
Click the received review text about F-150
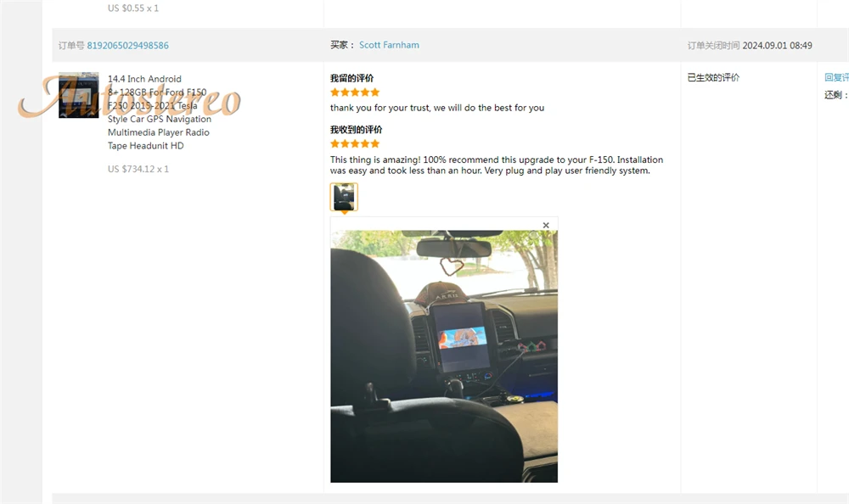pyautogui.click(x=497, y=165)
